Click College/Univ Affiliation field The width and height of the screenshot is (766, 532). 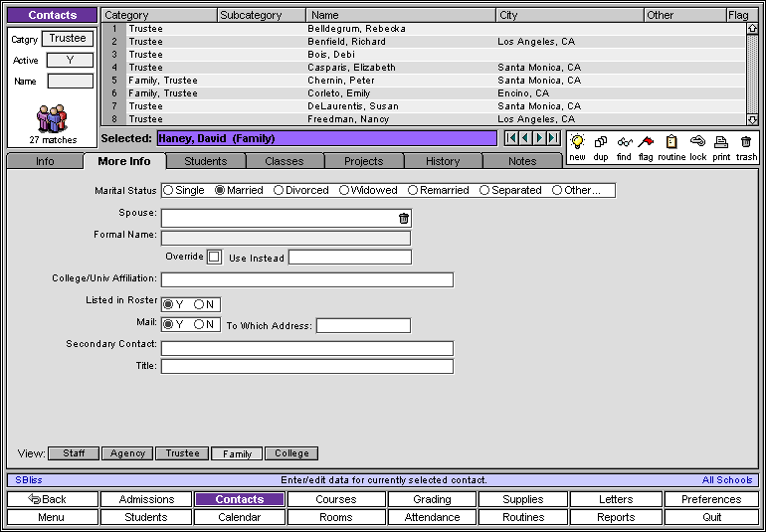(x=307, y=280)
